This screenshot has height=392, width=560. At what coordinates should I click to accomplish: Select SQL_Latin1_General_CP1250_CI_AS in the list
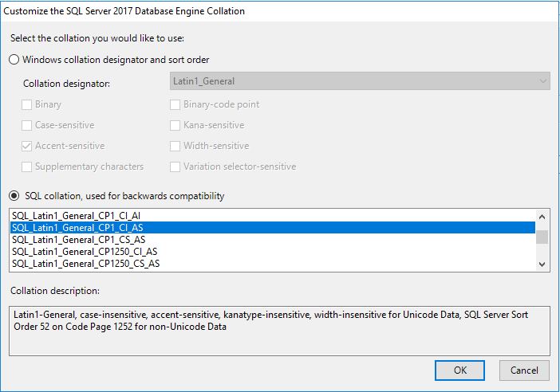coord(273,252)
